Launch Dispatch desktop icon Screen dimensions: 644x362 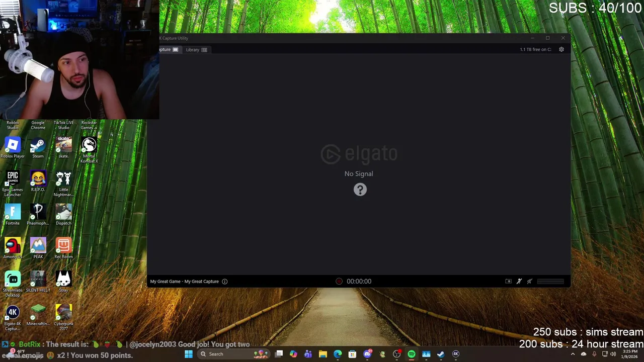tap(63, 215)
